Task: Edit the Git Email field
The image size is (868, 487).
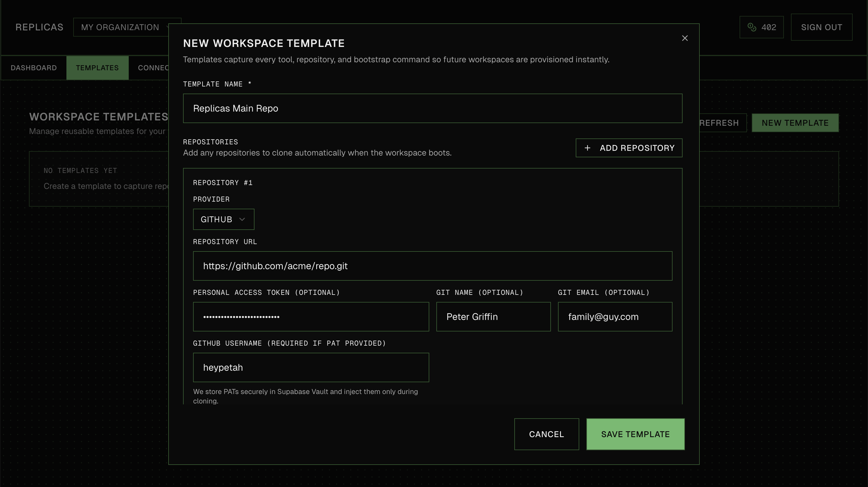Action: click(615, 317)
